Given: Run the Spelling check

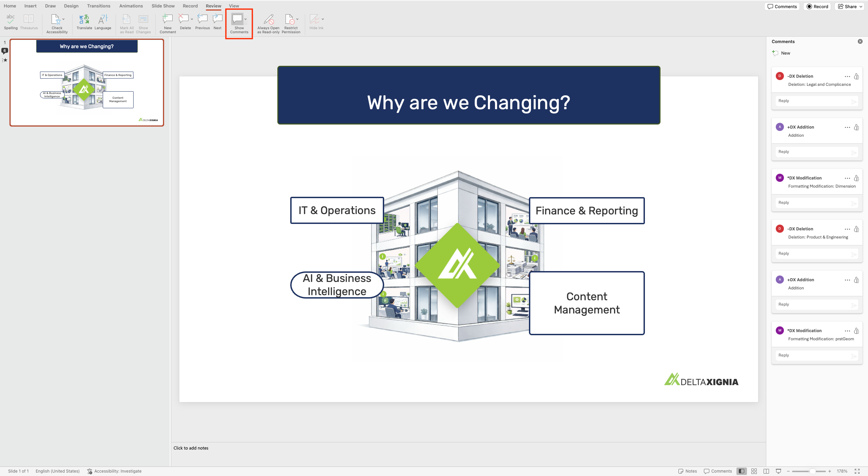Looking at the screenshot, I should point(11,22).
